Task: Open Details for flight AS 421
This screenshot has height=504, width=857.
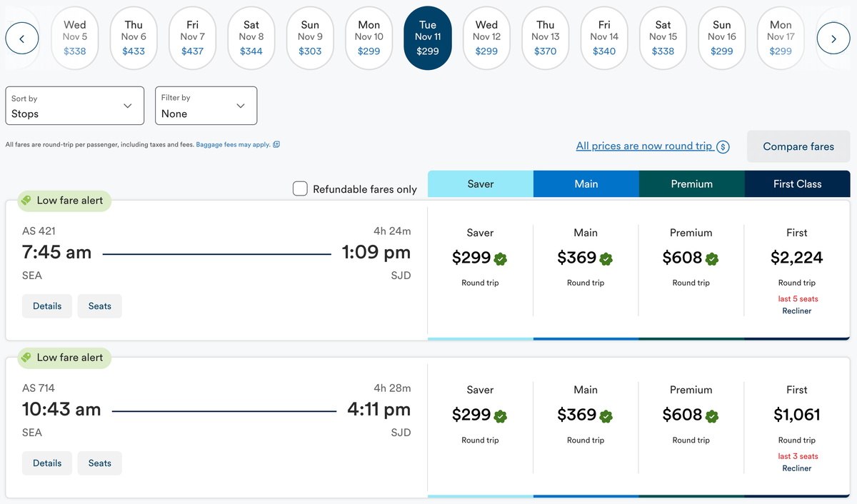Action: pyautogui.click(x=47, y=306)
